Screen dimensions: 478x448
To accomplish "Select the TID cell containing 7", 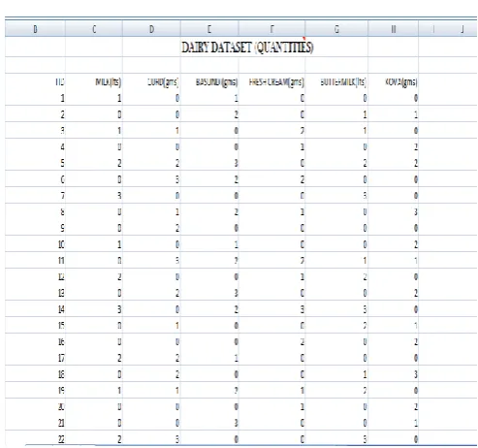I will pyautogui.click(x=35, y=195).
